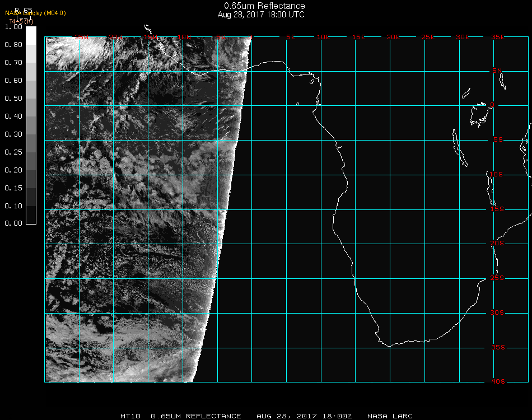Click the 0 longitude label on the top axis

[250, 37]
